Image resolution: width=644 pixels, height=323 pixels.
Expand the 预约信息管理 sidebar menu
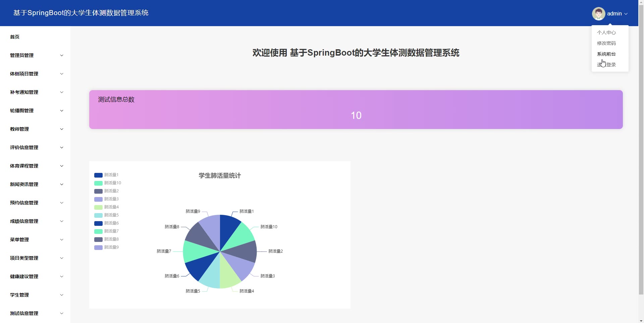tap(35, 203)
